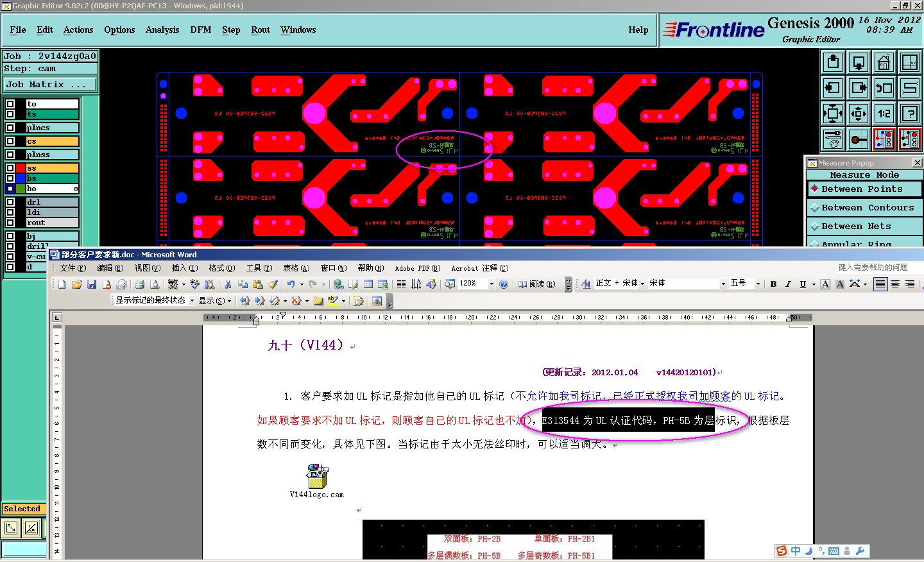Click the New document icon in Word
924x562 pixels.
click(x=62, y=284)
